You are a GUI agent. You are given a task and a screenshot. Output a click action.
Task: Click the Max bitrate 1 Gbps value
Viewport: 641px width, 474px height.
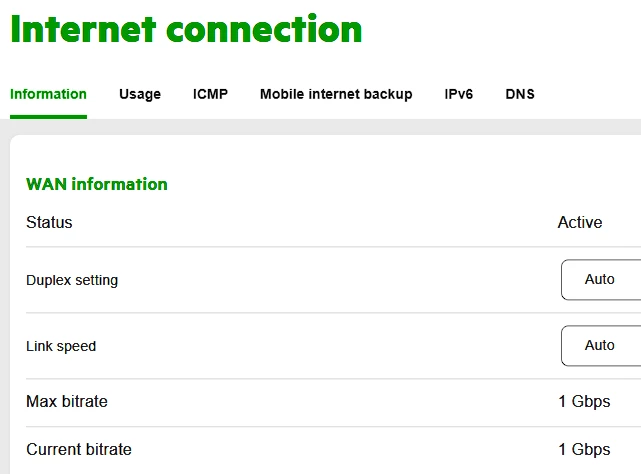coord(584,401)
